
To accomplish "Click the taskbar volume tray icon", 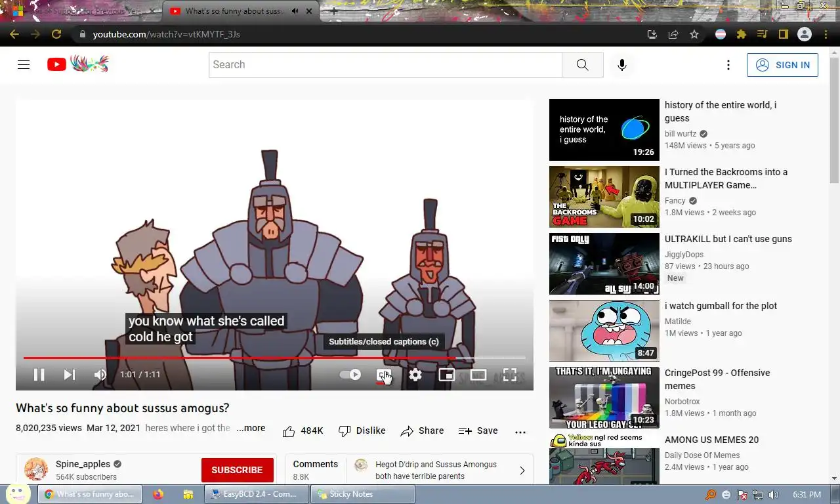I will 774,495.
